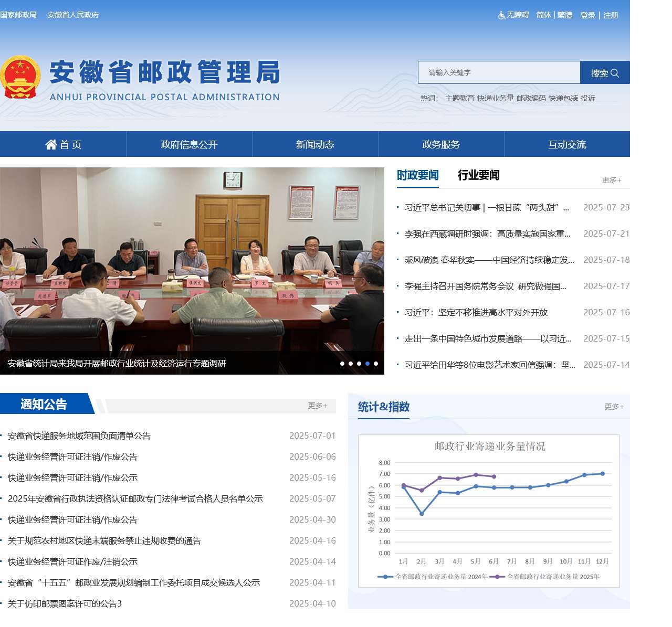The height and width of the screenshot is (627, 672).
Task: Click the 注册 link
Action: coord(611,15)
